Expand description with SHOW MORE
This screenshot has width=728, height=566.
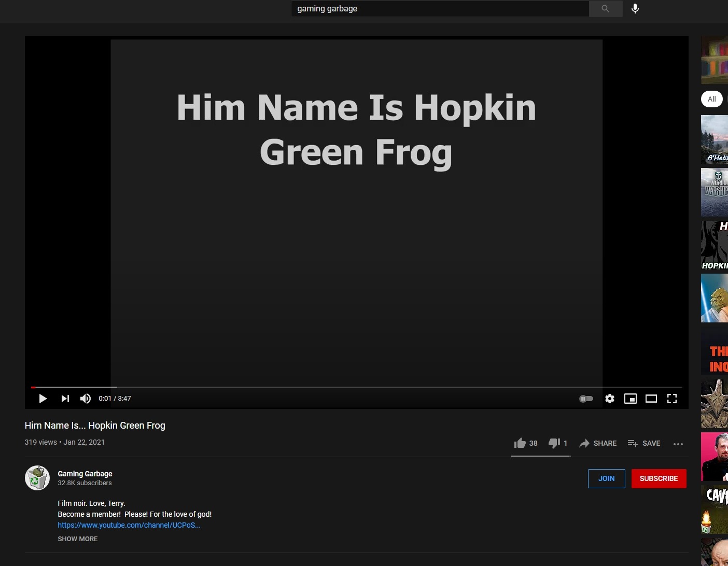click(78, 539)
